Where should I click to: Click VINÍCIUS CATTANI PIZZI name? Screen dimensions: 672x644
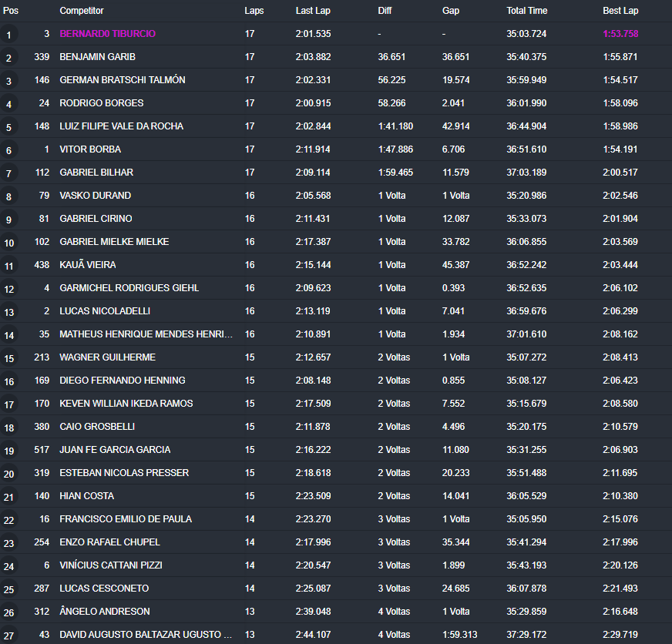(x=110, y=566)
